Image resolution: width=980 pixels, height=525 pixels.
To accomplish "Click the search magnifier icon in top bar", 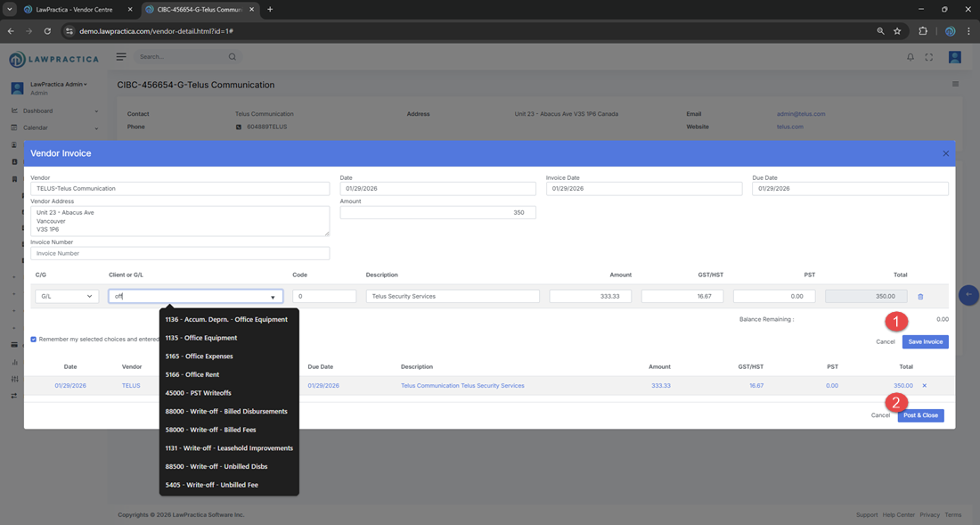I will point(233,57).
